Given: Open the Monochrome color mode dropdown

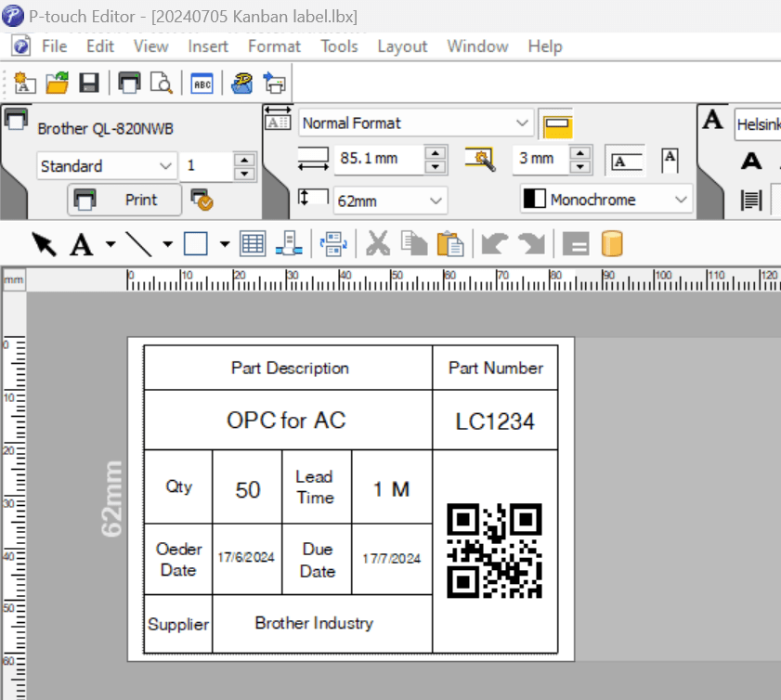Looking at the screenshot, I should point(606,200).
